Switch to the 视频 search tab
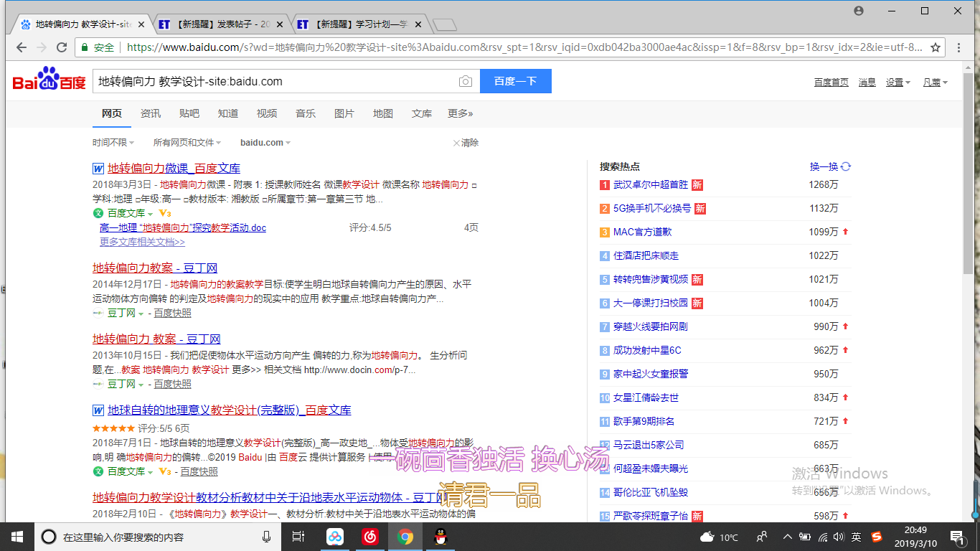Image resolution: width=980 pixels, height=551 pixels. [267, 113]
